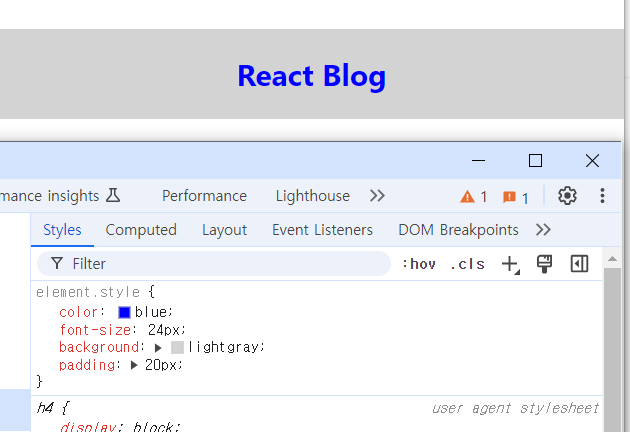The width and height of the screenshot is (630, 432).
Task: Toggle the .cls element classes button
Action: pos(467,264)
